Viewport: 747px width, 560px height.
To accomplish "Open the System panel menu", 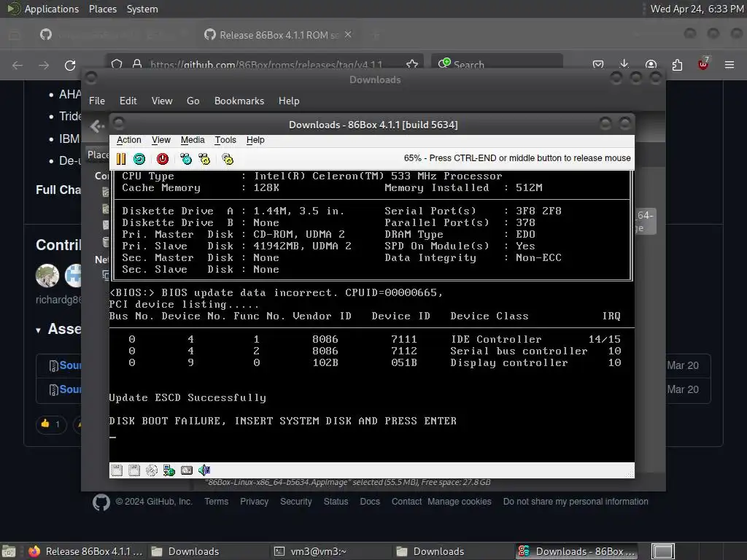I will (x=142, y=9).
